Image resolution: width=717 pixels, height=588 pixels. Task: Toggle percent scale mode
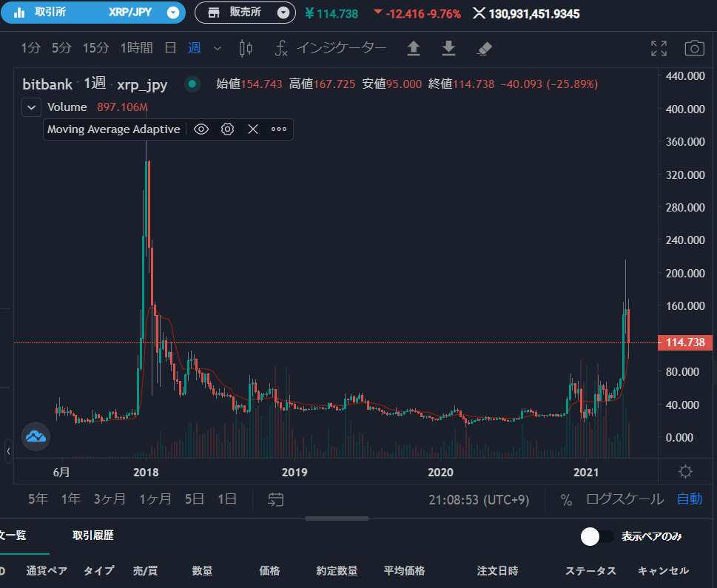(567, 500)
